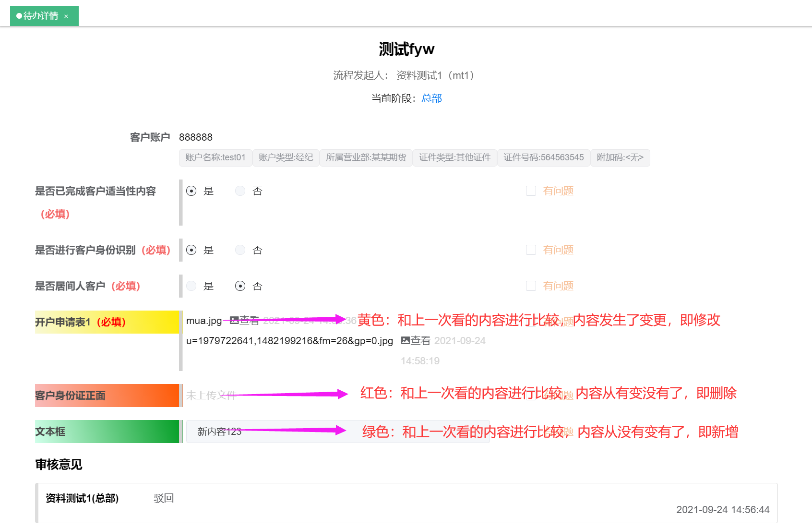Image resolution: width=812 pixels, height=528 pixels.
Task: Open the 总部 current stage link
Action: pyautogui.click(x=431, y=98)
